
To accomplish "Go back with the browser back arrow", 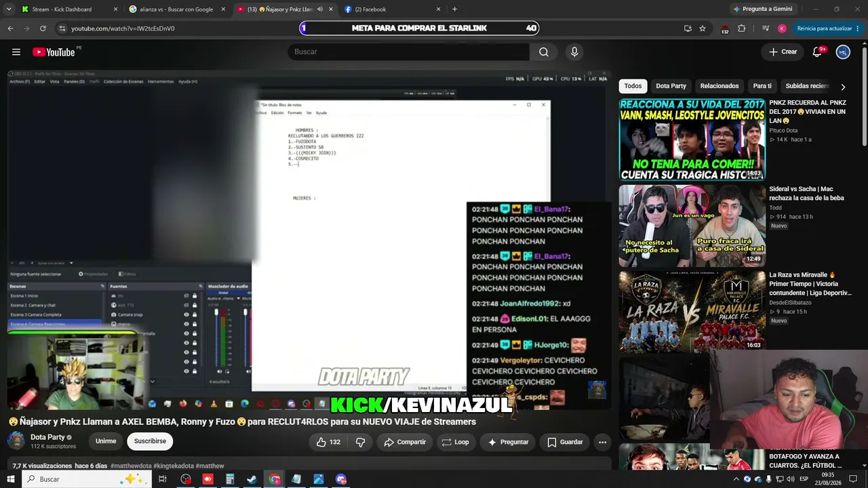I will coord(10,28).
